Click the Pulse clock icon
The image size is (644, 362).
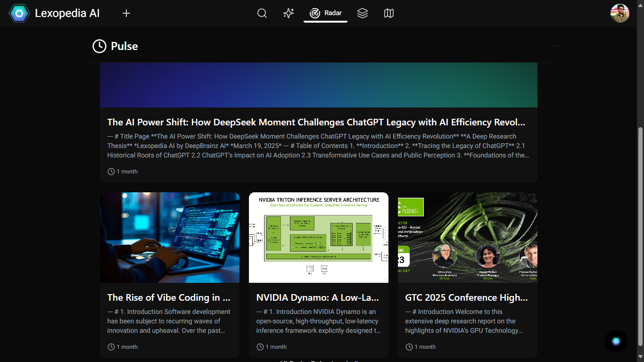pyautogui.click(x=99, y=46)
